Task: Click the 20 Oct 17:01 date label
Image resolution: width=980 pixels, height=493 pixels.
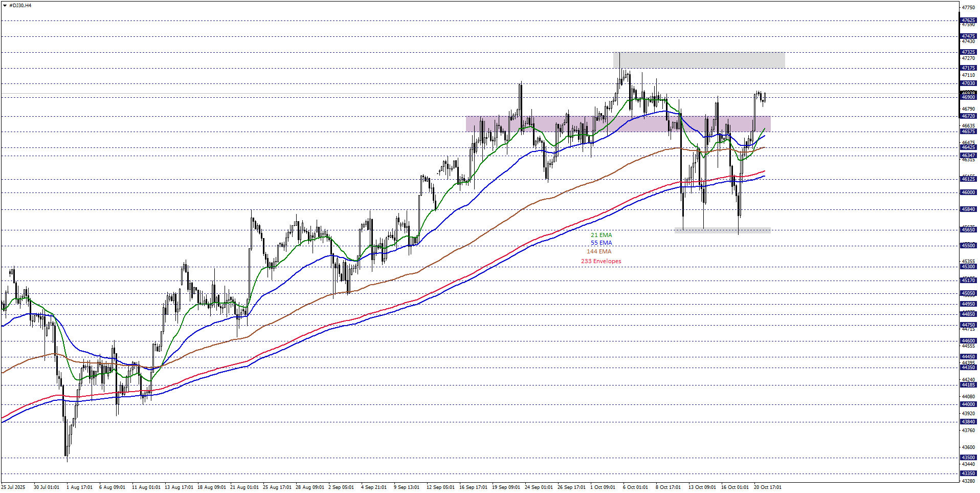Action: point(767,487)
